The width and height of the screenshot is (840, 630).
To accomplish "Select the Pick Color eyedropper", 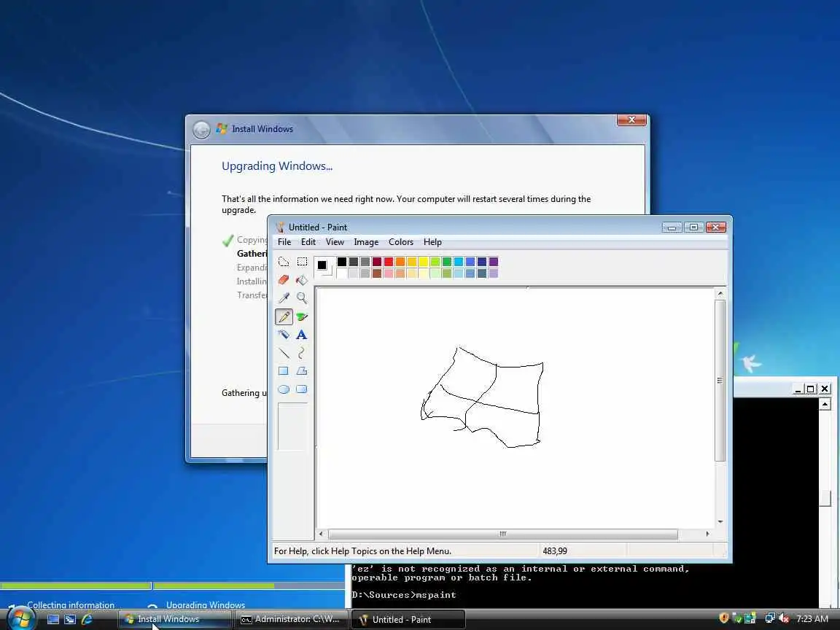I will tap(284, 297).
